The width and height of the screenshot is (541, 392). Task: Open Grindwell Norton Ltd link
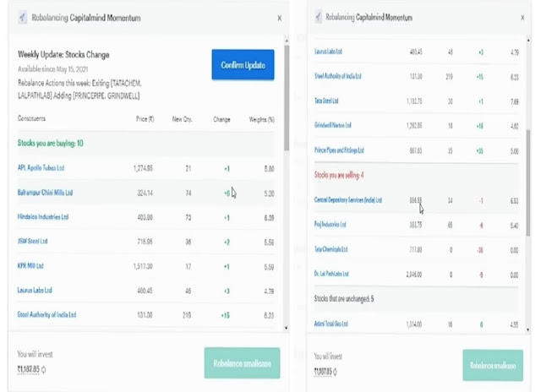coord(332,125)
